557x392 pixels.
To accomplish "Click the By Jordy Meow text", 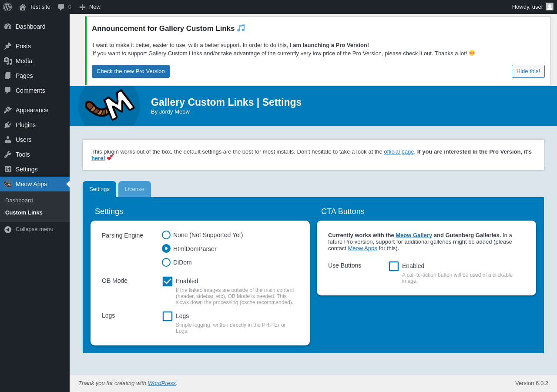I will [170, 112].
